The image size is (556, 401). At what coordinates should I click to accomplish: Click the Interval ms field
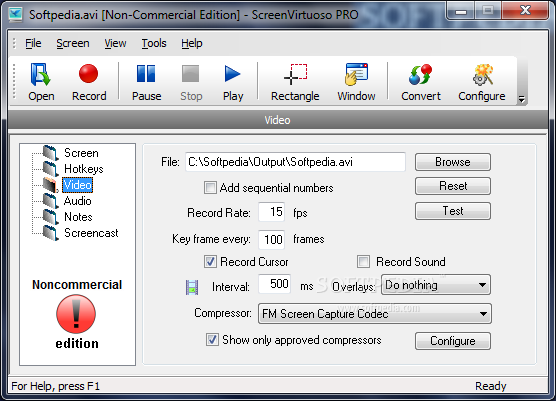[275, 284]
